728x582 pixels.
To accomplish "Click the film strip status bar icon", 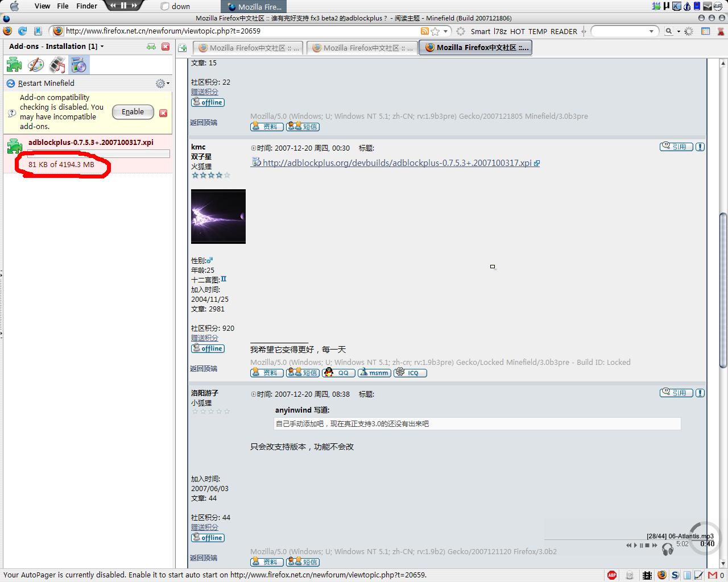I will click(x=648, y=575).
